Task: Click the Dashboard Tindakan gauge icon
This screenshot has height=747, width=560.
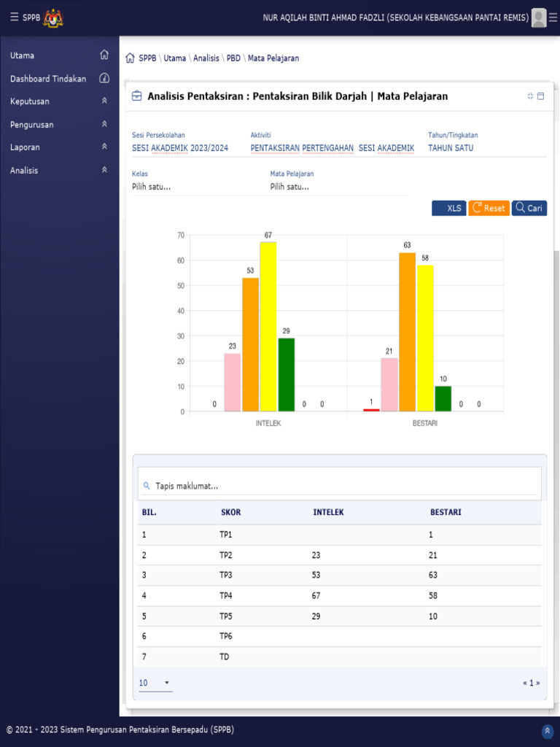Action: [104, 79]
